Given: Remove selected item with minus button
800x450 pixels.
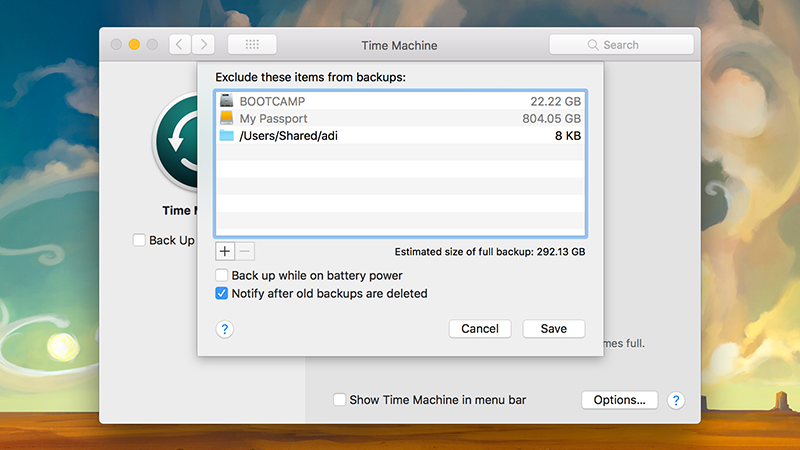Looking at the screenshot, I should point(245,251).
